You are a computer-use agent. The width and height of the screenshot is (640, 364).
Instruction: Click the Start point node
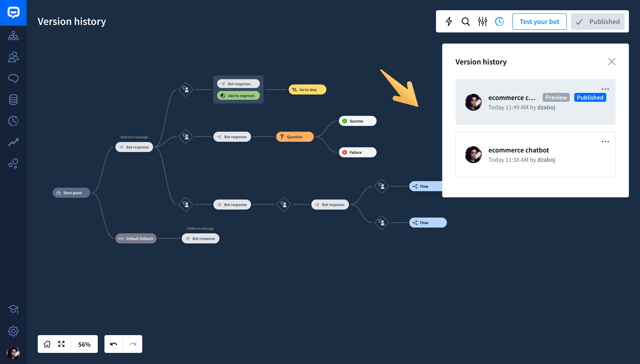71,192
